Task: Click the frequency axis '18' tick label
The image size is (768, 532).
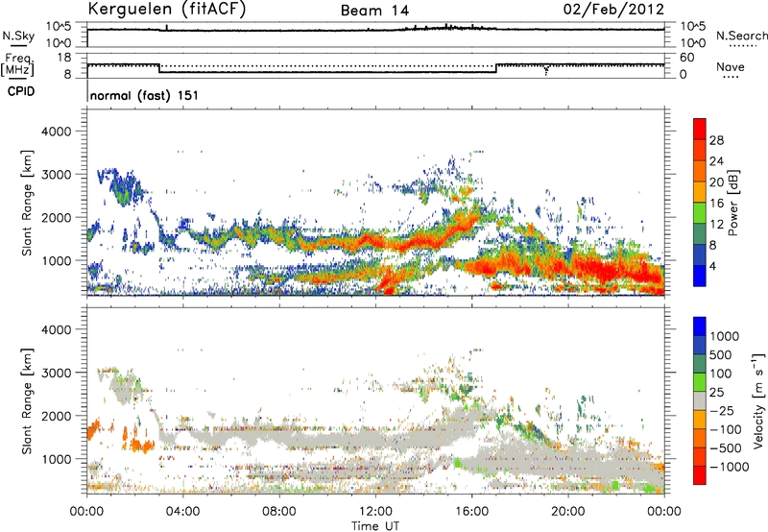Action: point(64,58)
